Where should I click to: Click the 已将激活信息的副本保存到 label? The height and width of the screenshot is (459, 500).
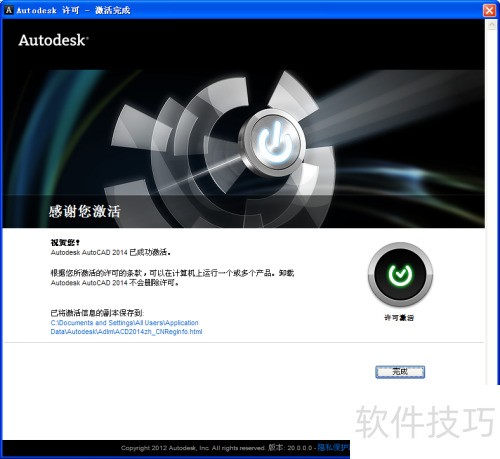pos(97,313)
